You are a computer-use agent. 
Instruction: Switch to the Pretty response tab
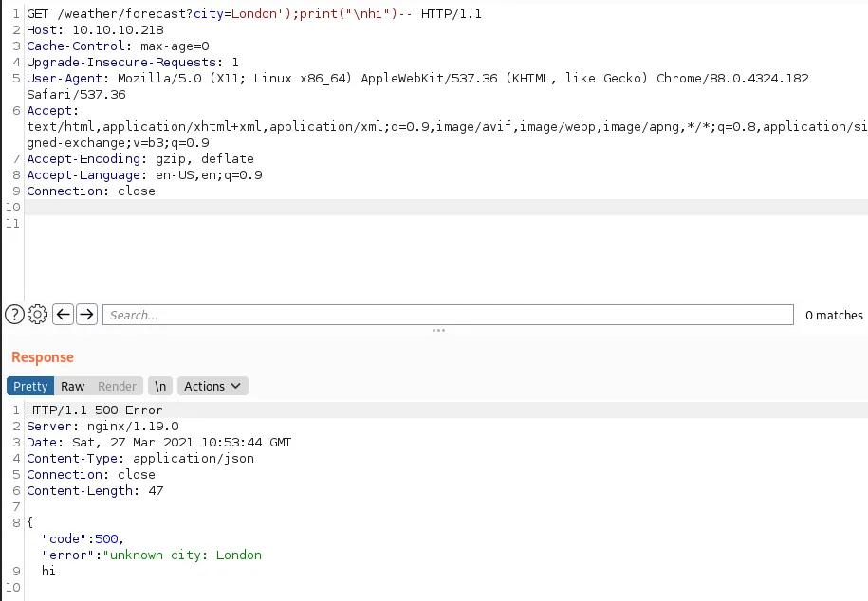tap(30, 386)
